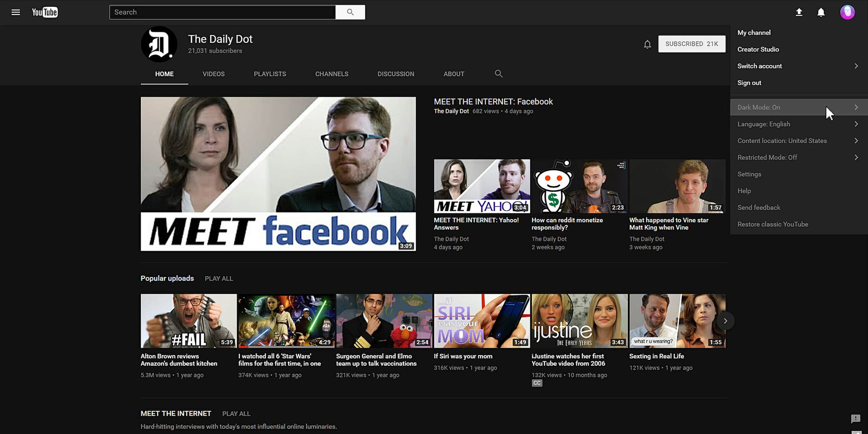868x434 pixels.
Task: Expand the Switch account submenu
Action: point(799,66)
